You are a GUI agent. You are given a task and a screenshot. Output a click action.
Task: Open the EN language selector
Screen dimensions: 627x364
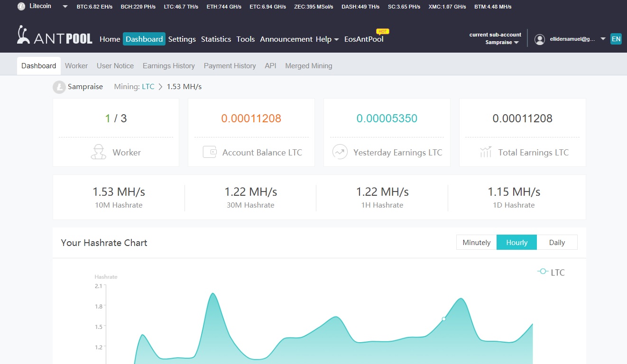coord(616,39)
